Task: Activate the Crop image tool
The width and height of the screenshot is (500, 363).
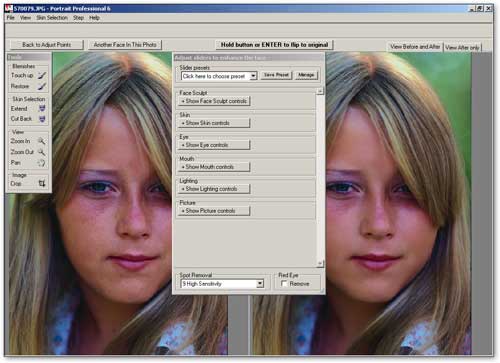Action: coord(28,184)
